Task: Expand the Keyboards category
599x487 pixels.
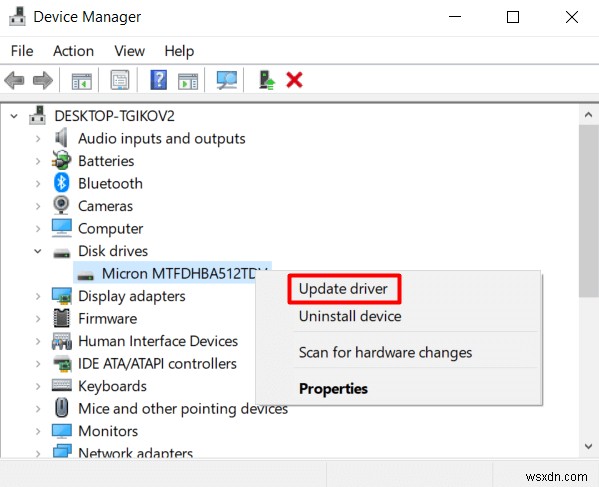Action: tap(38, 386)
